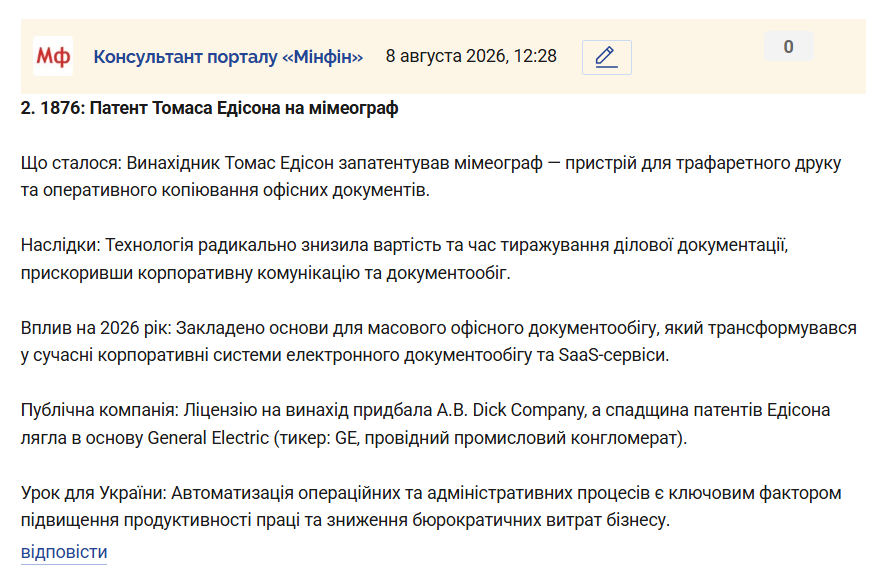Image resolution: width=879 pixels, height=578 pixels.
Task: Click the red Мф Minfin avatar logo
Action: pos(53,56)
